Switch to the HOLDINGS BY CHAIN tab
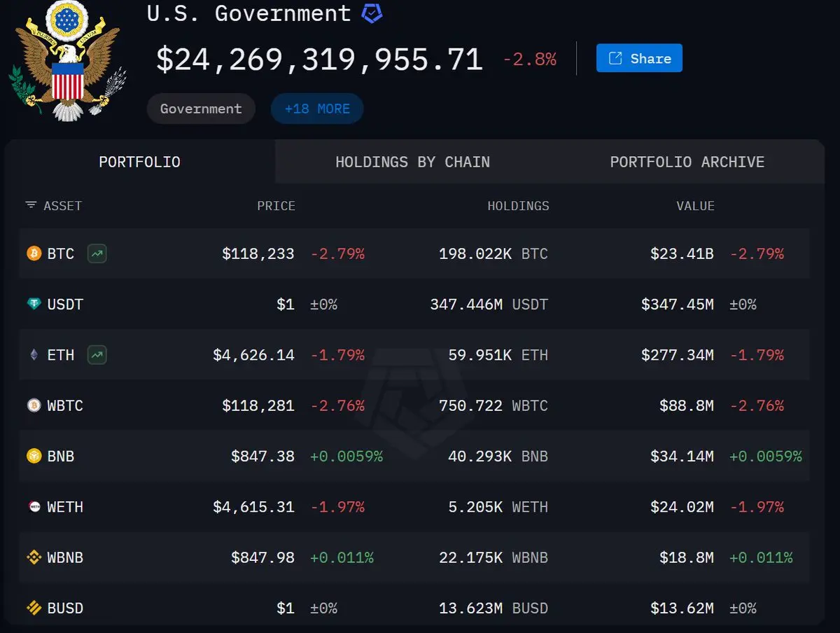 point(412,162)
